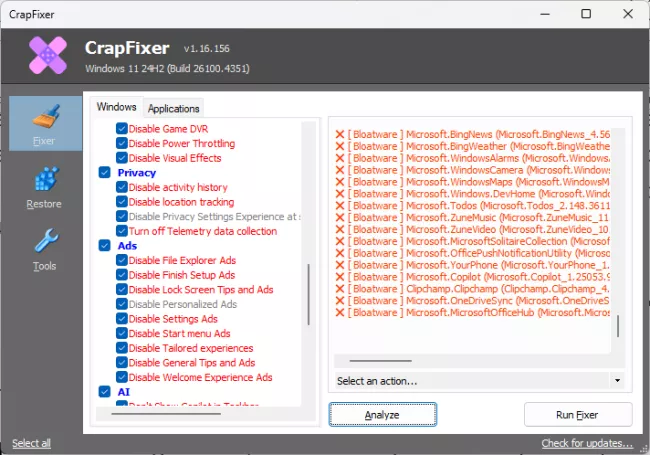Select the Ads category tree node

click(x=127, y=245)
